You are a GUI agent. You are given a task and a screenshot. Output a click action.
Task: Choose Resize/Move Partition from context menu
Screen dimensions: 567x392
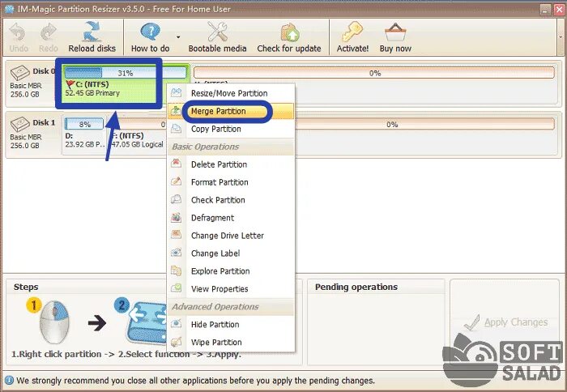(x=231, y=93)
